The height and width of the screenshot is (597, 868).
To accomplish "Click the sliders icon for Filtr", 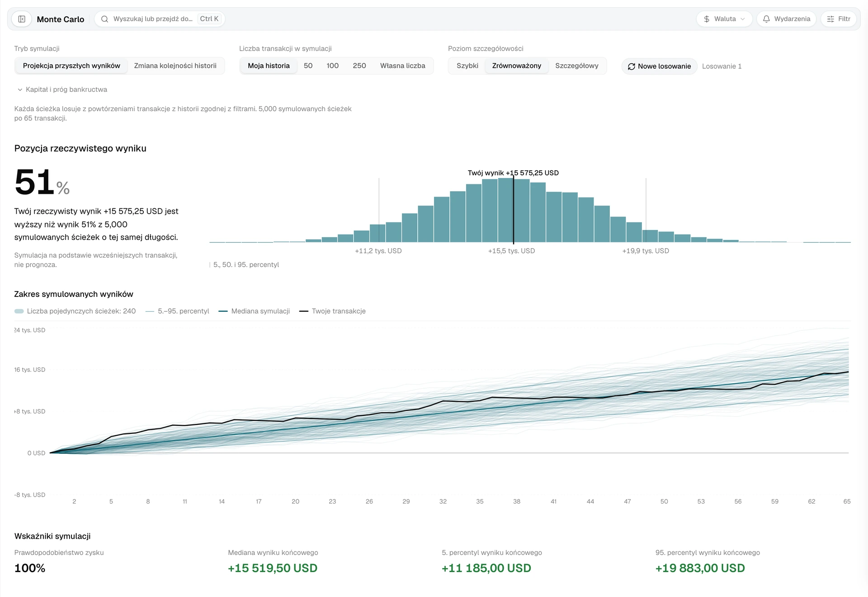I will 830,19.
